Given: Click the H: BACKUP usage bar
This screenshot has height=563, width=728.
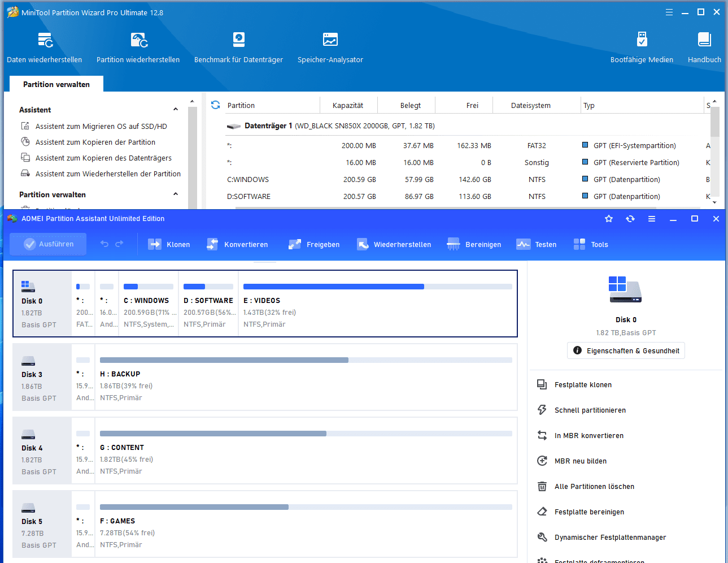Looking at the screenshot, I should 306,360.
